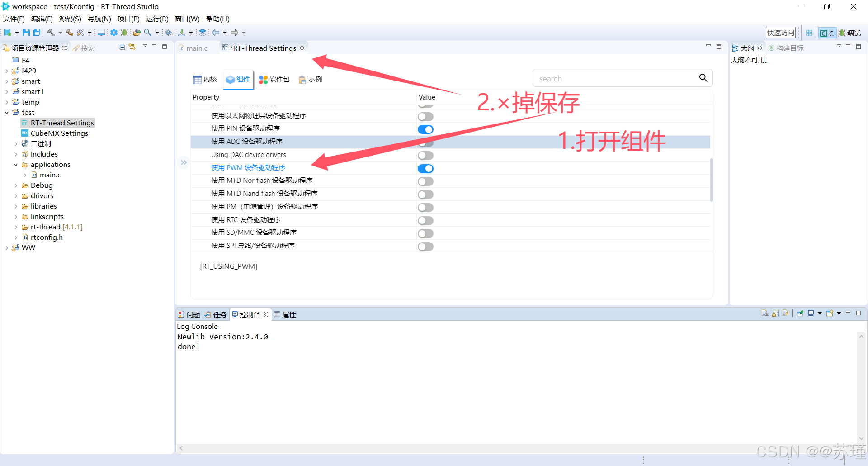868x466 pixels.
Task: Expand the libraries folder
Action: [15, 206]
